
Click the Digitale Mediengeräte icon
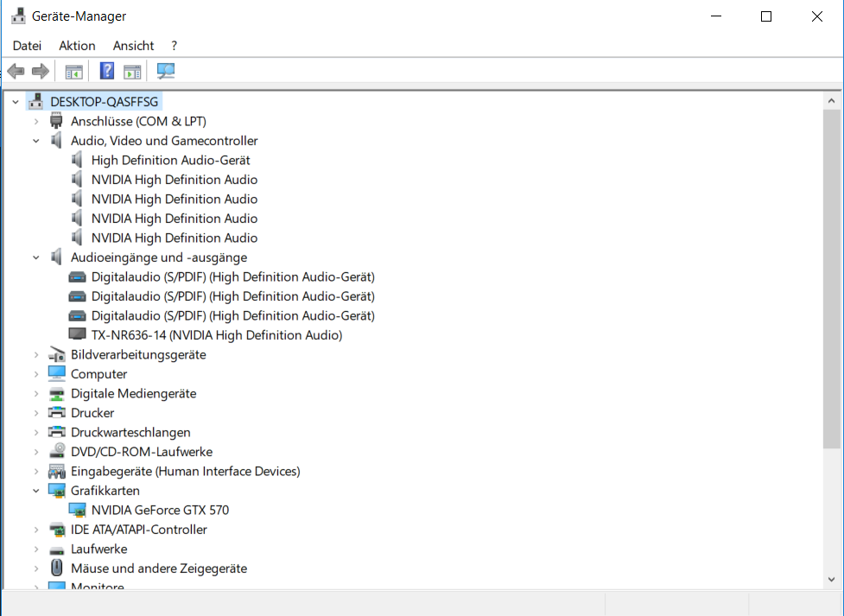pos(56,394)
